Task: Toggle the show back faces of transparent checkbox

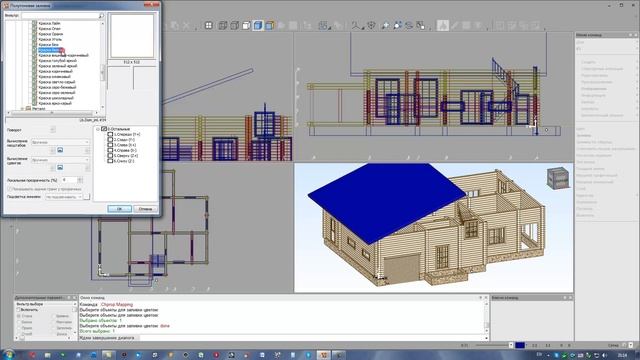Action: click(x=10, y=189)
